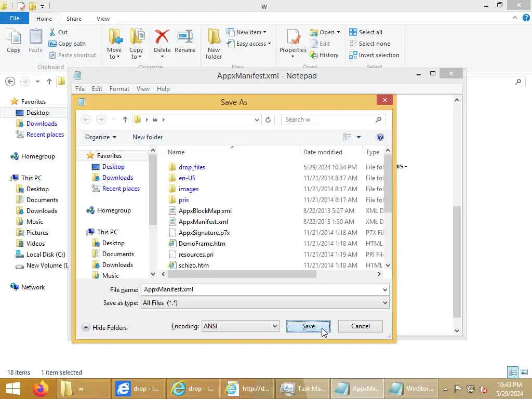Open the Easy access dropdown
This screenshot has width=532, height=399.
pos(249,44)
